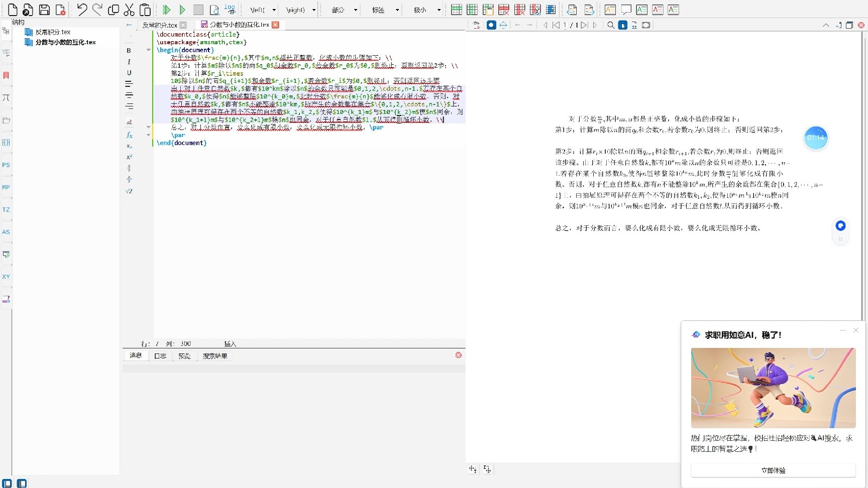This screenshot has width=868, height=488.
Task: Open the 搜索结果 search results tab
Action: pyautogui.click(x=215, y=355)
